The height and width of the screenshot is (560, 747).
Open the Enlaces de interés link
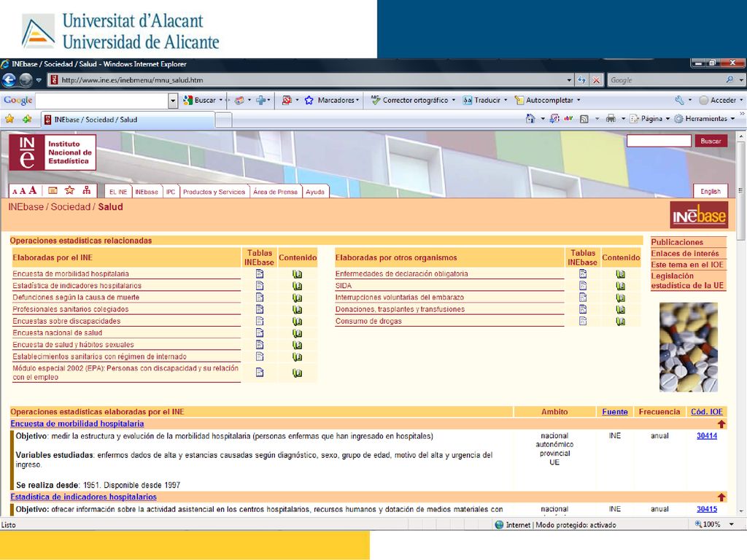click(x=684, y=253)
